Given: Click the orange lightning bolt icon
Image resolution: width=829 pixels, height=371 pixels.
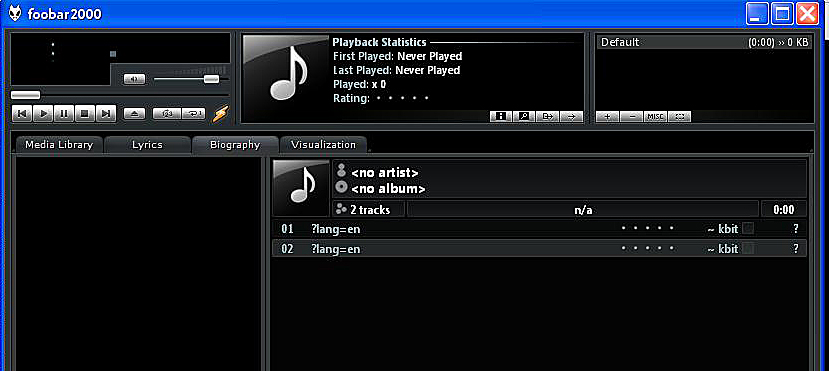Looking at the screenshot, I should 220,114.
